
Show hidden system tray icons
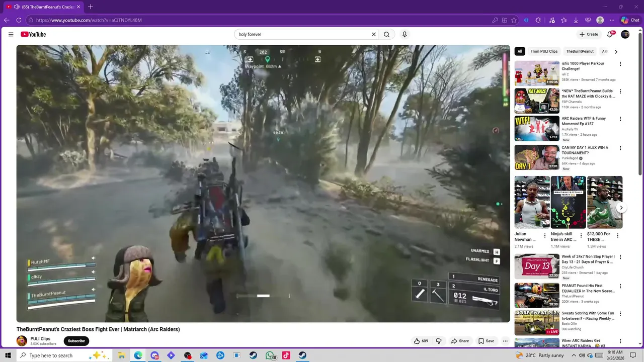point(574,355)
